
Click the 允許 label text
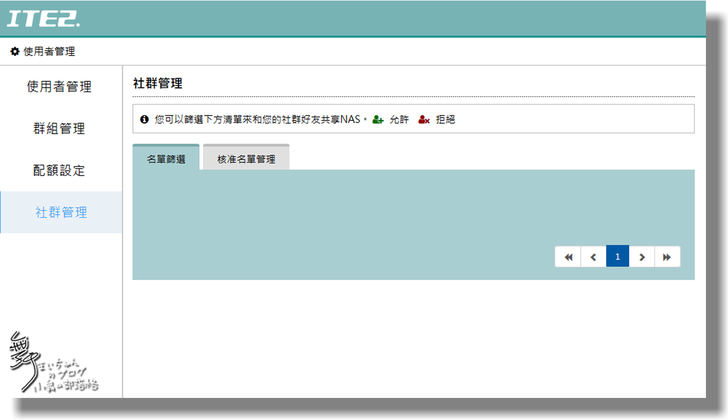(399, 120)
